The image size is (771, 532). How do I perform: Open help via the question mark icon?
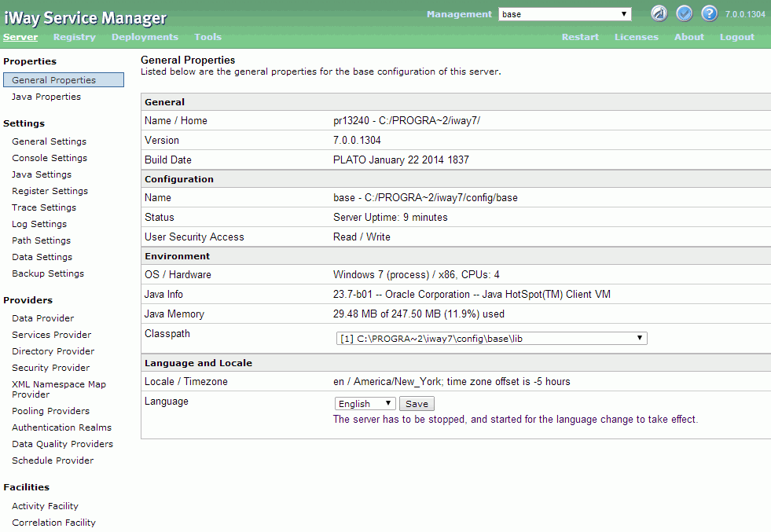pos(709,13)
